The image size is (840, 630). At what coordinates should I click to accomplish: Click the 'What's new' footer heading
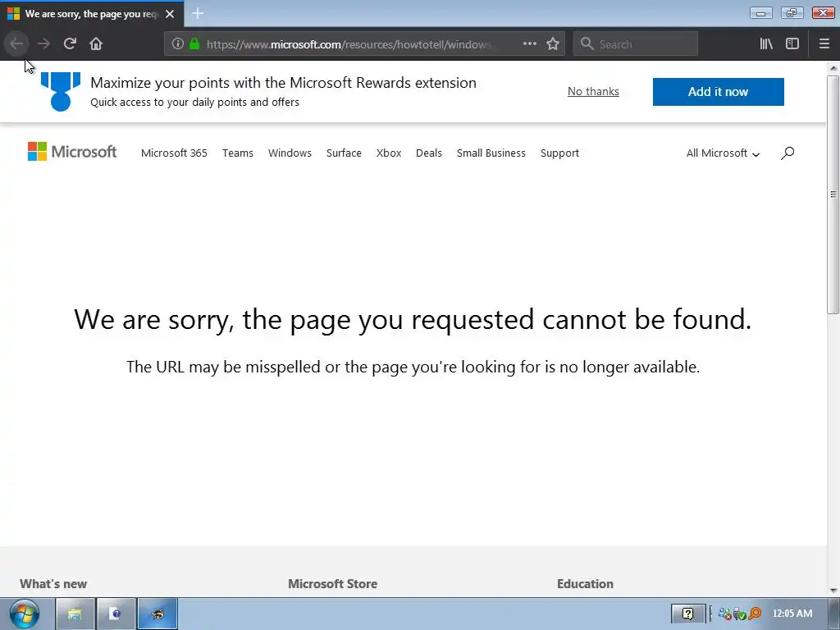click(x=53, y=584)
